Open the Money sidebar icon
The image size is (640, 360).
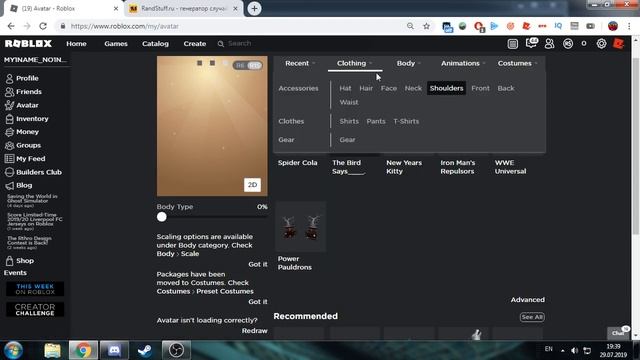click(9, 132)
